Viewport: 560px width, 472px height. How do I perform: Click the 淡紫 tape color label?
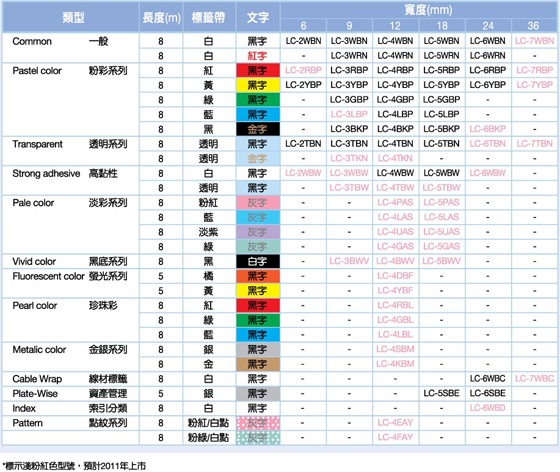click(x=208, y=232)
